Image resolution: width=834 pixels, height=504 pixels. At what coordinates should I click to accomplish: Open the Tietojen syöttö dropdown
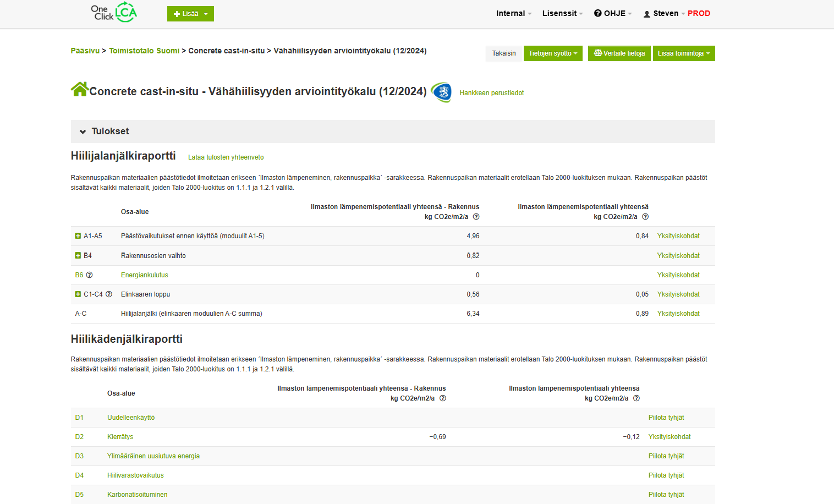click(552, 53)
